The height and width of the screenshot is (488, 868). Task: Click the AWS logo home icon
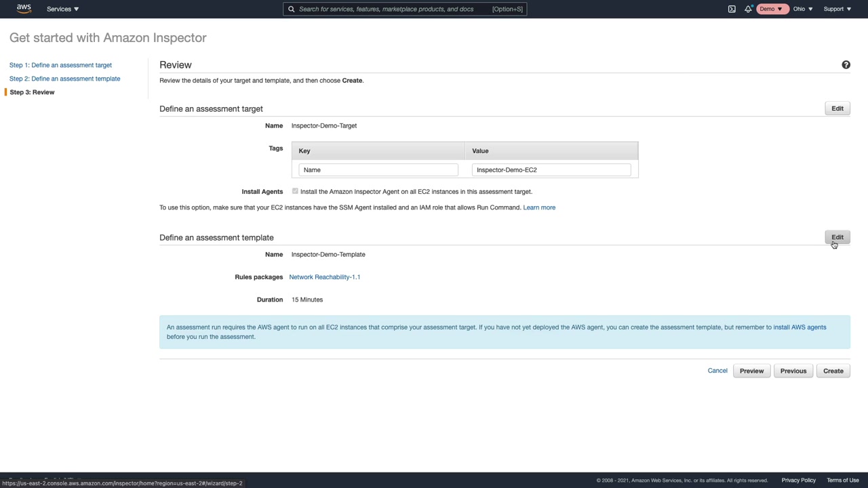coord(24,9)
